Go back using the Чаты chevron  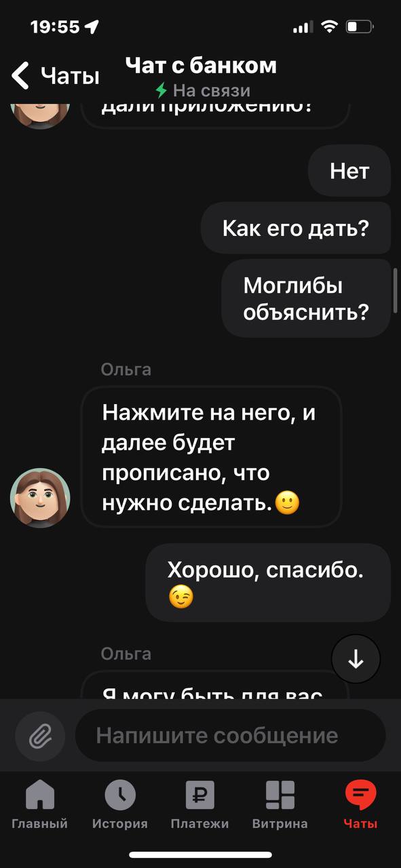(56, 75)
